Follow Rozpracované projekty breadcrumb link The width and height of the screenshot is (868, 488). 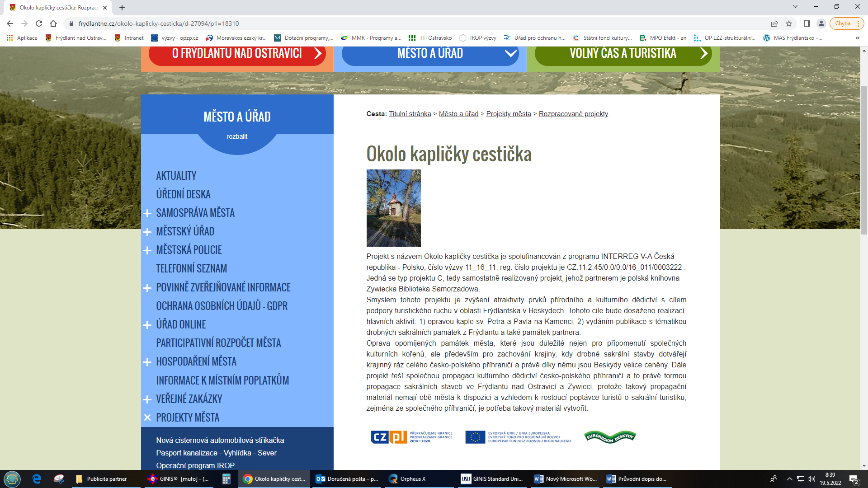point(573,114)
